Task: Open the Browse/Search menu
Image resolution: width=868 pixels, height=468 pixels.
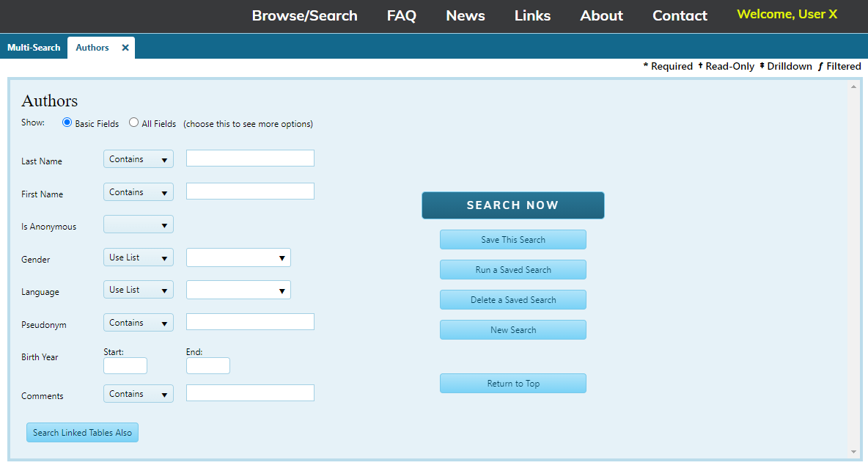Action: click(304, 15)
